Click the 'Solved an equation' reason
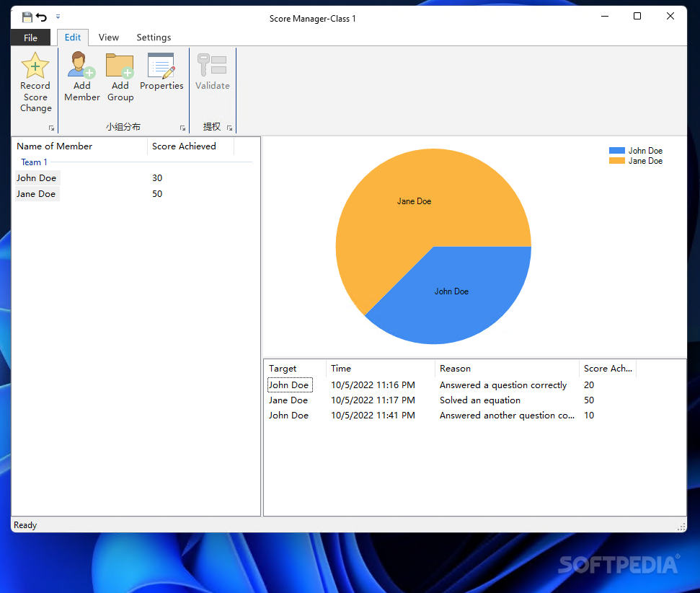This screenshot has height=593, width=700. pos(480,400)
